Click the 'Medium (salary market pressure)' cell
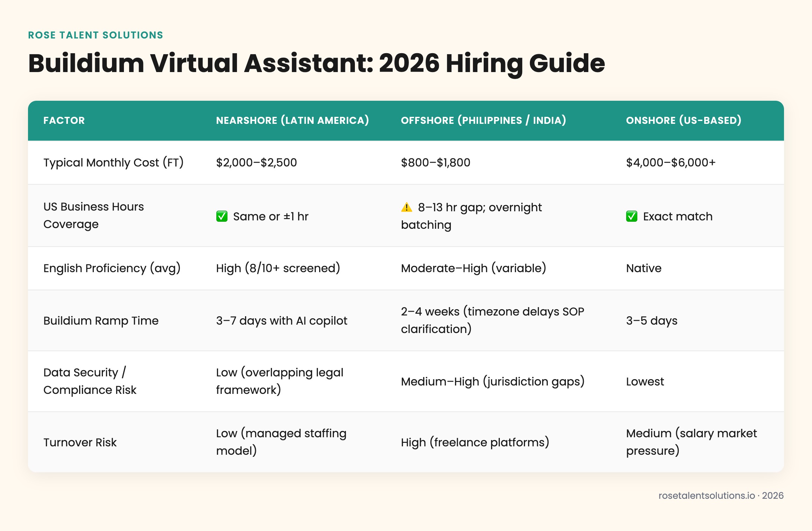812x531 pixels. point(692,442)
